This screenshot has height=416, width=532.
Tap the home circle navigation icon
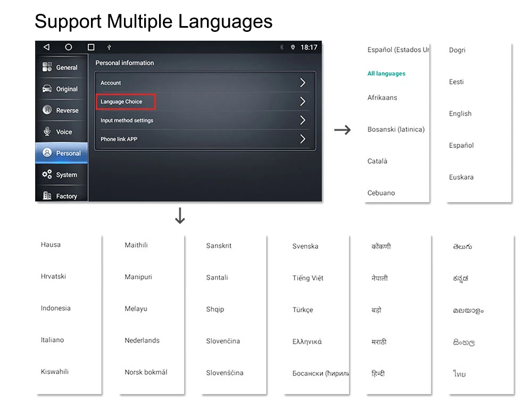click(69, 47)
